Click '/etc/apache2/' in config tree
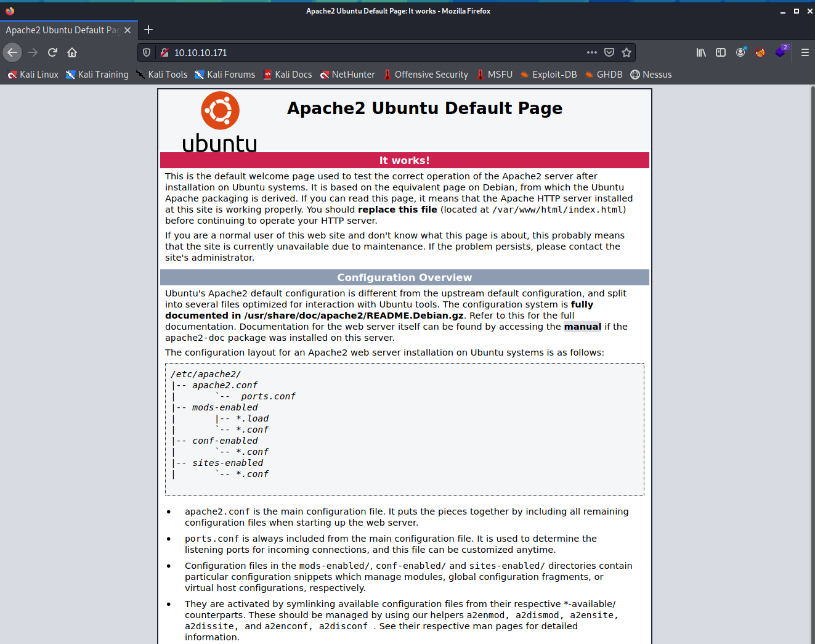Screen dimensions: 815x644 pyautogui.click(x=206, y=374)
